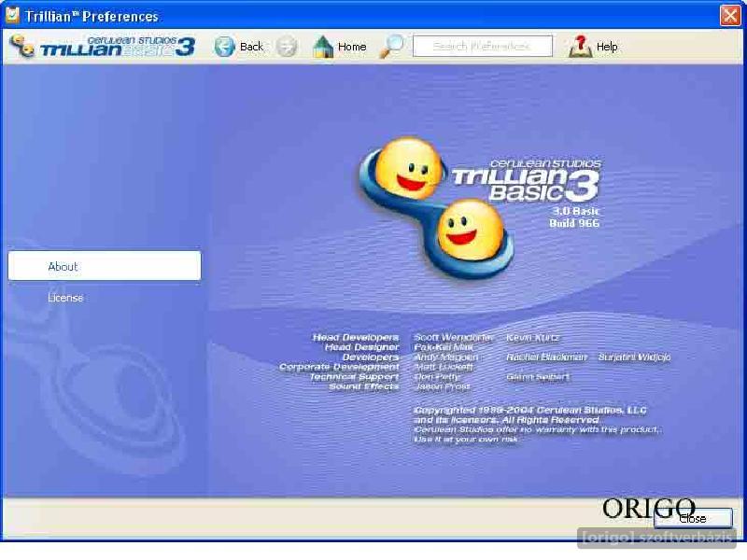Open Help with the question mark icon
Image resolution: width=747 pixels, height=560 pixels.
point(593,47)
